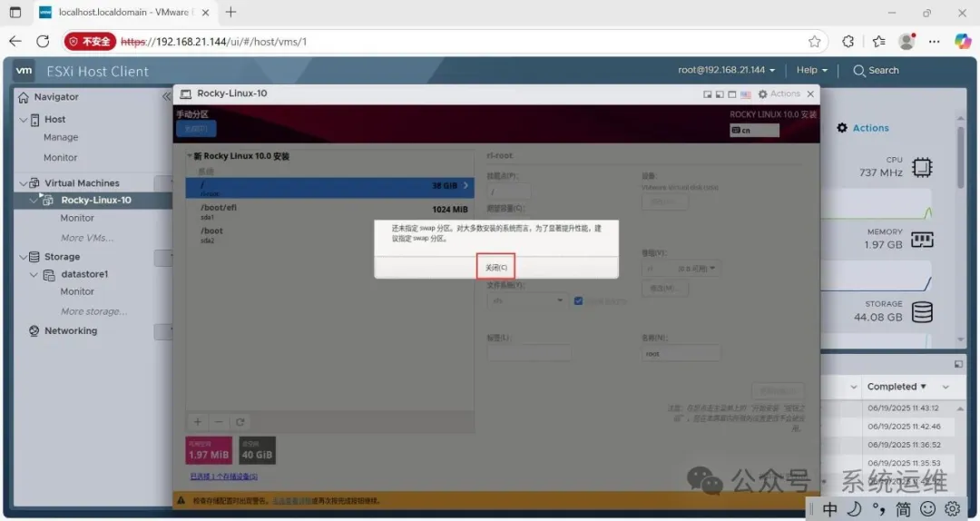Click the add mount point plus button
980x521 pixels.
click(x=198, y=422)
